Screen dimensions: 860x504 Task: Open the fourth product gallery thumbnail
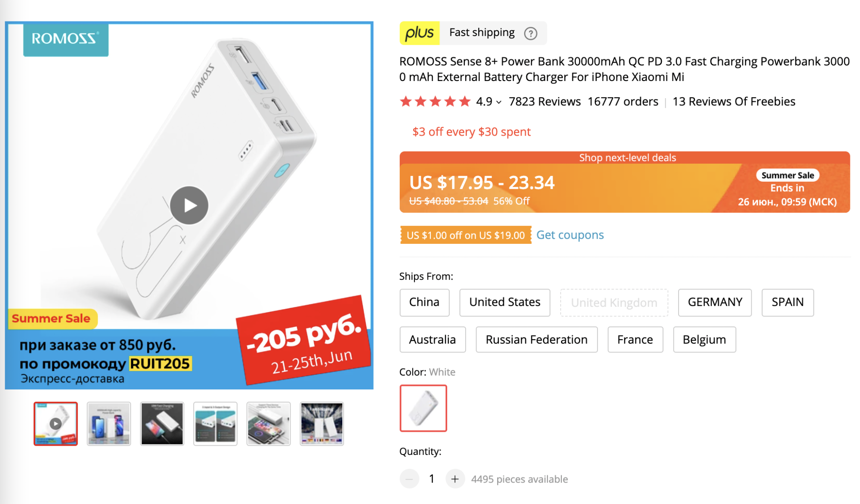coord(215,423)
